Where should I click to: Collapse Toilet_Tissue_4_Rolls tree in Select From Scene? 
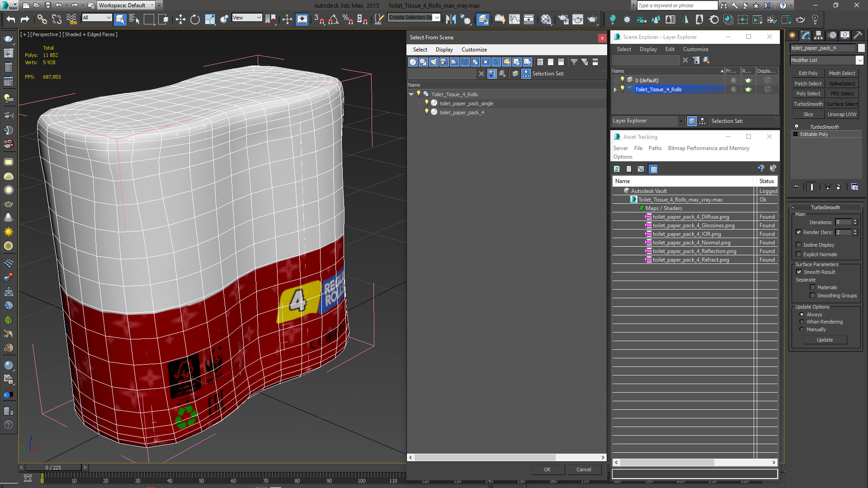(x=411, y=94)
